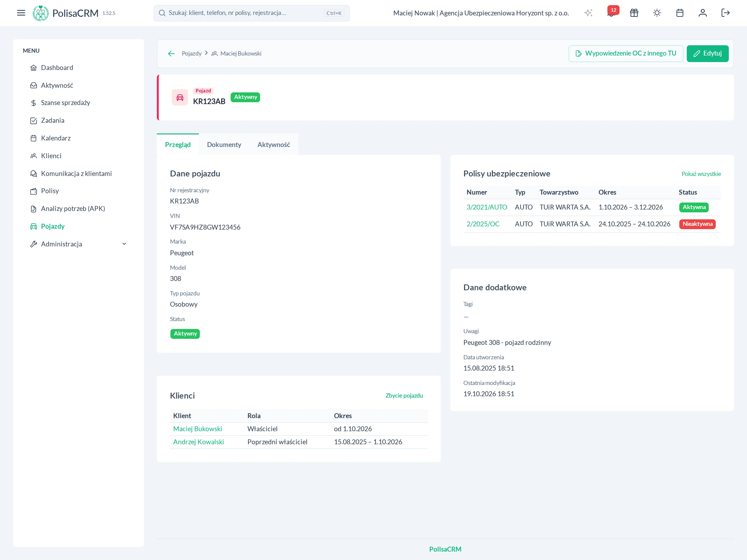The height and width of the screenshot is (560, 747).
Task: Open the AI sparkle assistant icon
Action: 588,13
